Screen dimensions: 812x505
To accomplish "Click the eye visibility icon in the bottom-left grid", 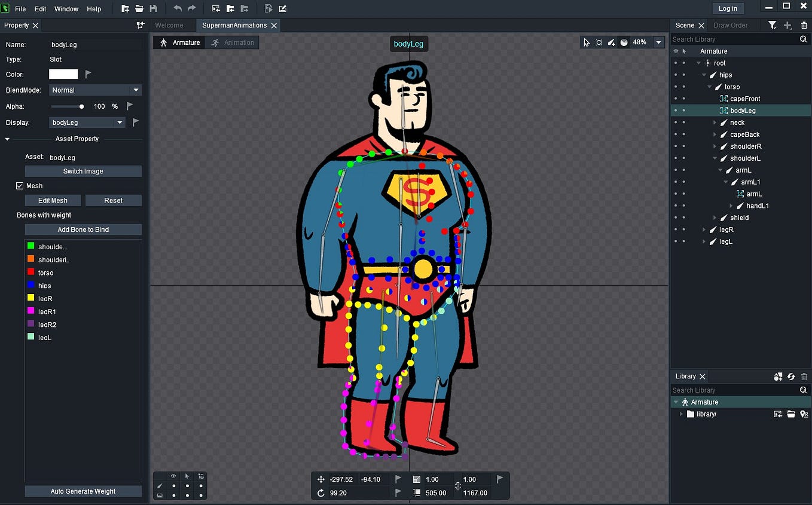I will click(x=173, y=476).
